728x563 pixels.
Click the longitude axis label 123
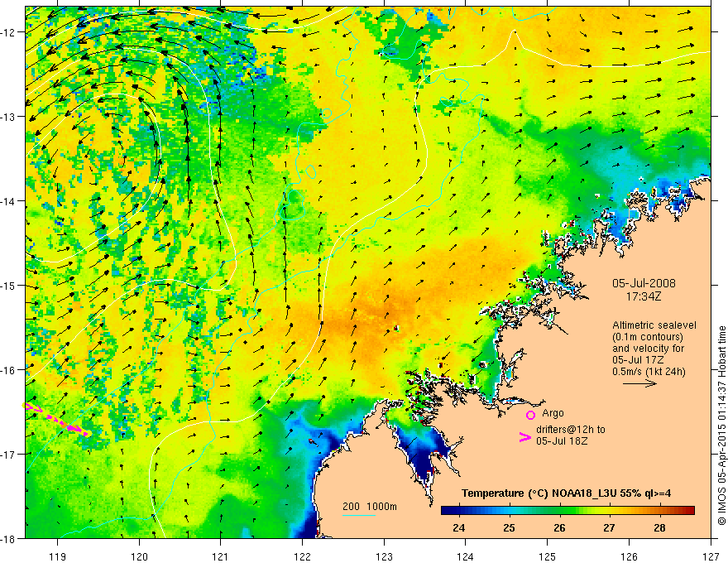point(384,556)
